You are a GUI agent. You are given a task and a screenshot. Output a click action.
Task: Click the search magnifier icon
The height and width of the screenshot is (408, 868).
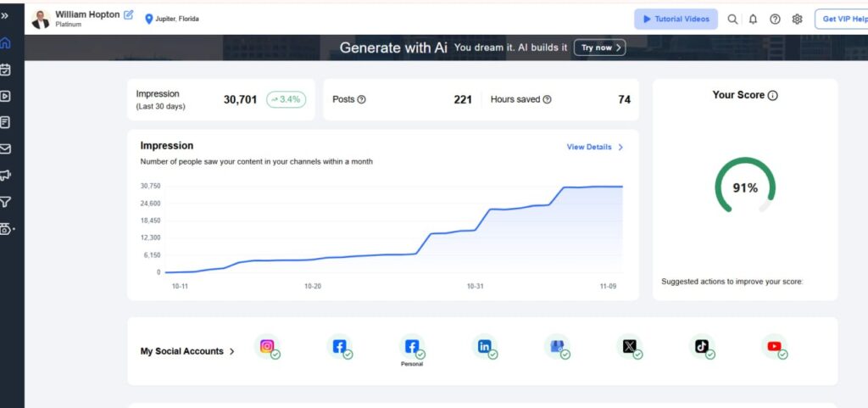click(x=732, y=19)
